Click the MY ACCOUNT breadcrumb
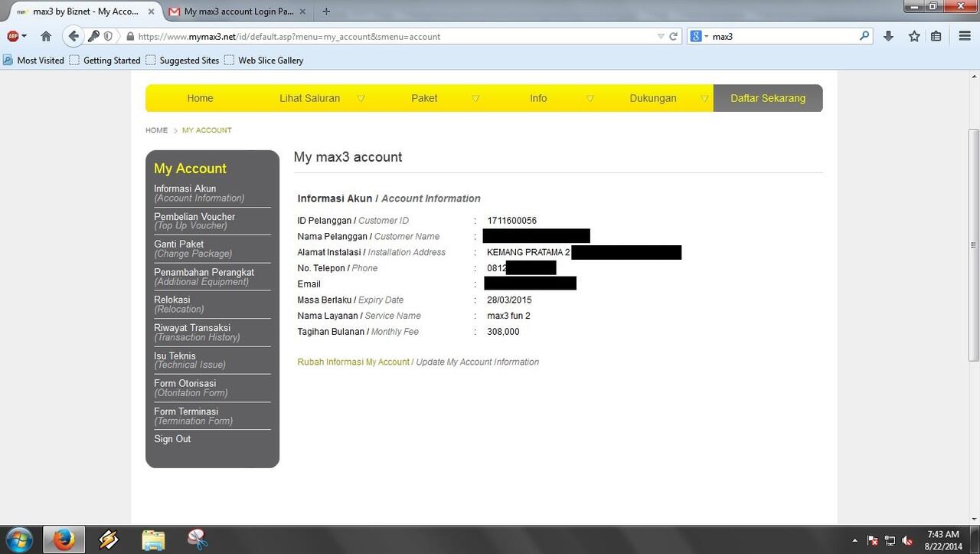Image resolution: width=980 pixels, height=554 pixels. (207, 130)
